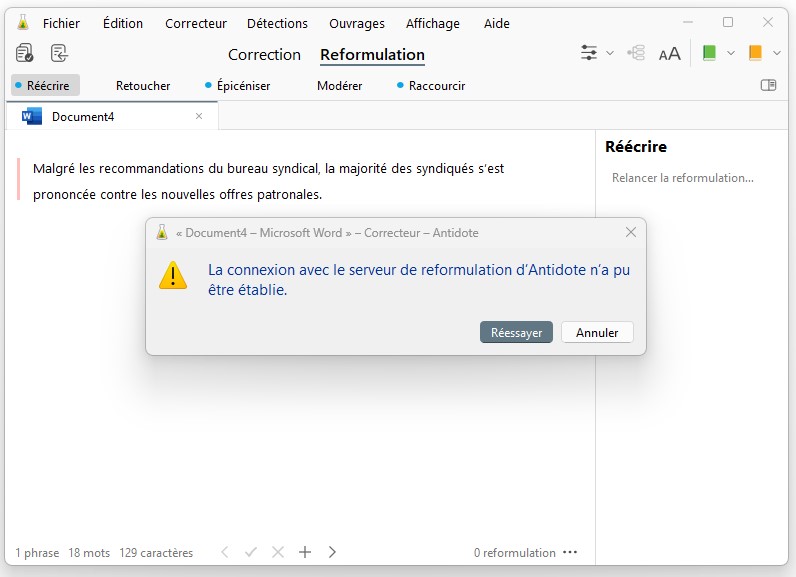The width and height of the screenshot is (796, 577).
Task: Open the Fichier menu
Action: pyautogui.click(x=61, y=23)
